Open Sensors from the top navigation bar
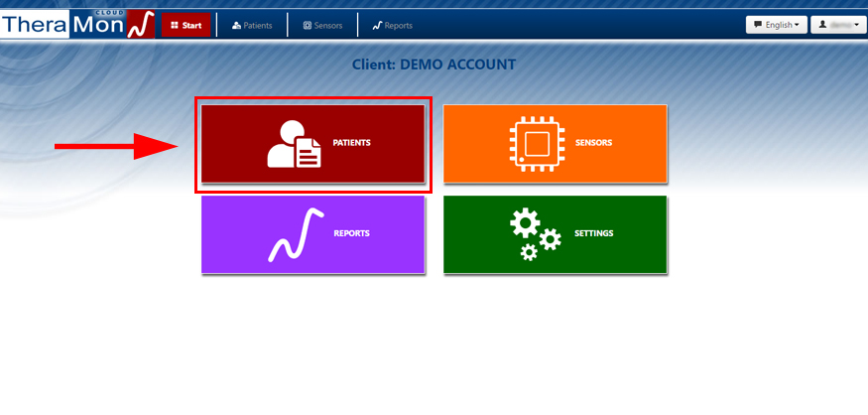The height and width of the screenshot is (415, 868). click(x=322, y=25)
